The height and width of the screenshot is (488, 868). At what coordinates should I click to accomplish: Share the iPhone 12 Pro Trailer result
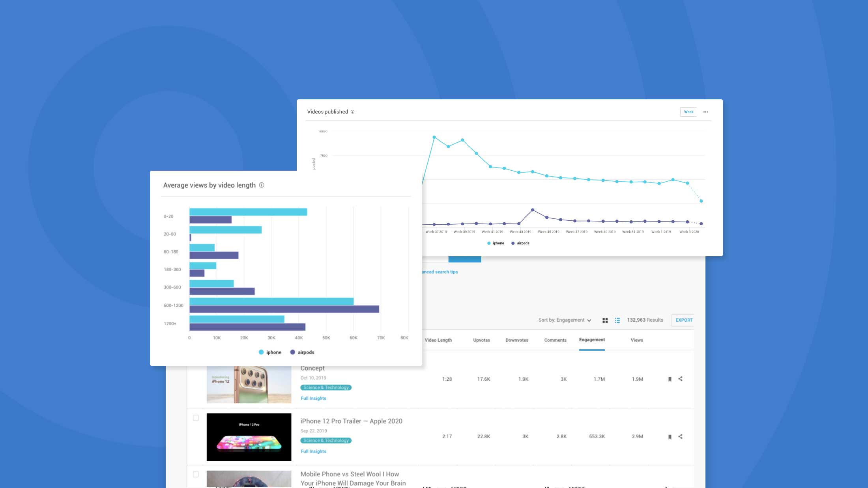point(681,436)
